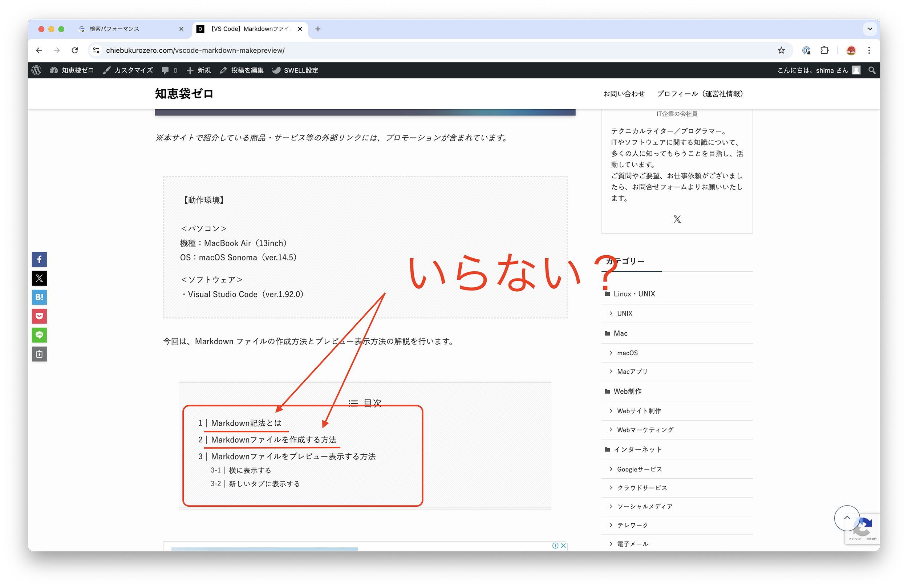
Task: Share on Facebook via side button
Action: pos(39,259)
